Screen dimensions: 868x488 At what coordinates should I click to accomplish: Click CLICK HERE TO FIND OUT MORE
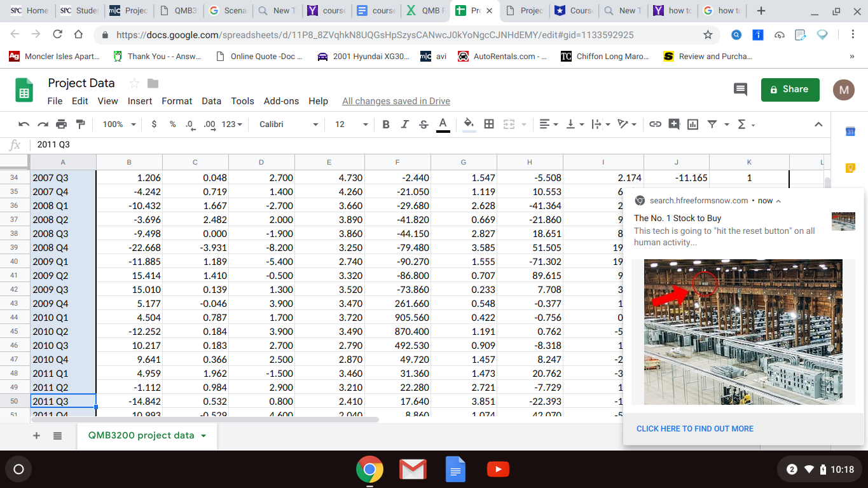(695, 429)
